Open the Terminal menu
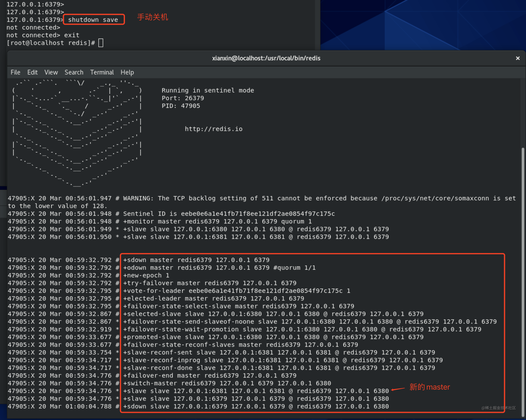The height and width of the screenshot is (420, 526). (x=102, y=72)
